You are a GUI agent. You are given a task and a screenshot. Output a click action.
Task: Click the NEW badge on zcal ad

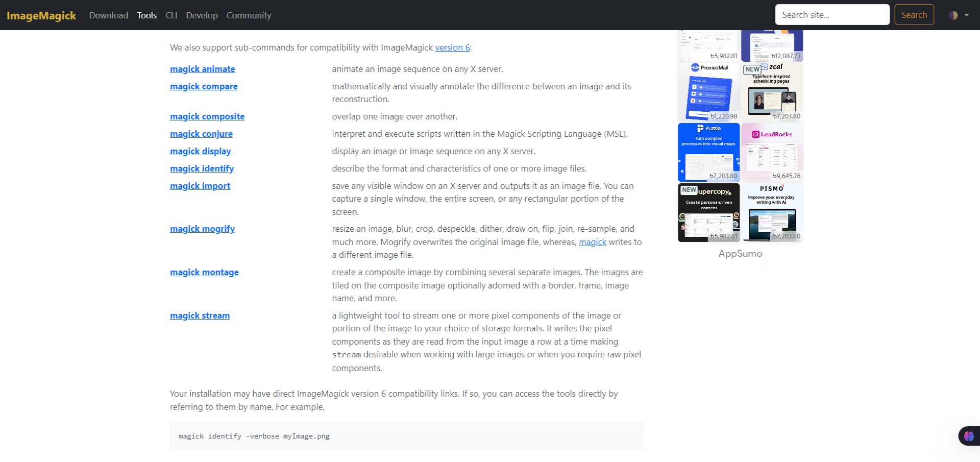point(752,69)
